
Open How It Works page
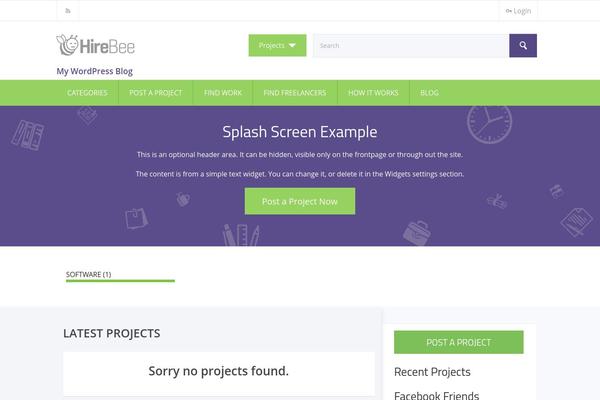pyautogui.click(x=373, y=92)
